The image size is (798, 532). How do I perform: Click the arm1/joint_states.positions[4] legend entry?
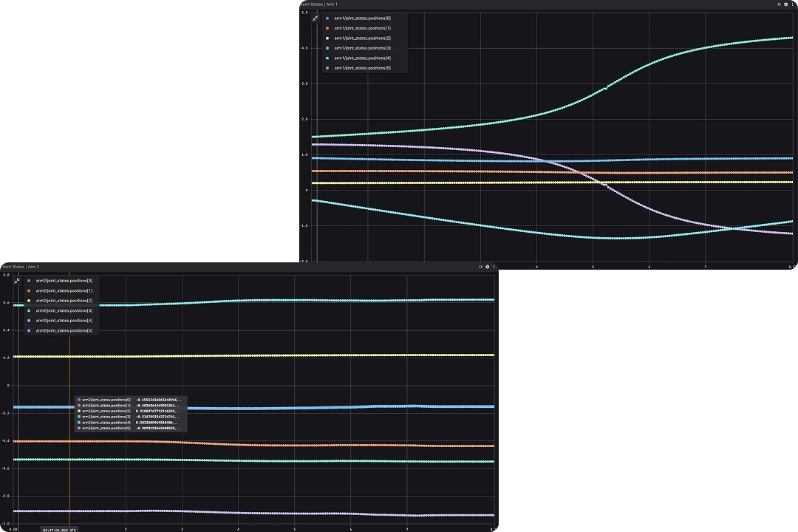(x=362, y=58)
